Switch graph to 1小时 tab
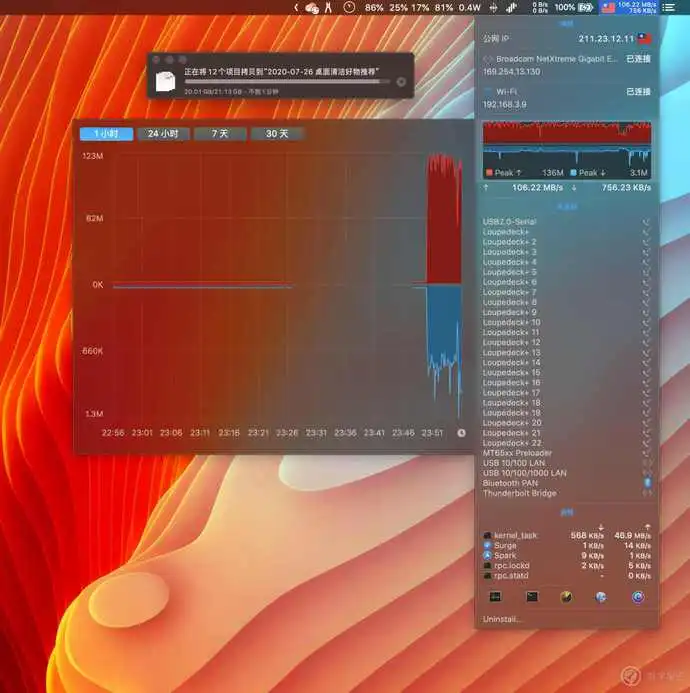 [x=106, y=133]
